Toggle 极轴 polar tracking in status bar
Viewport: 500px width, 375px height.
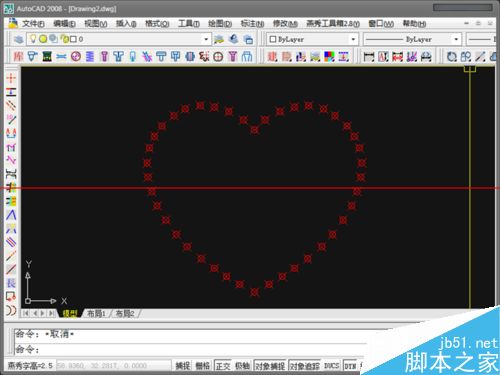click(242, 366)
